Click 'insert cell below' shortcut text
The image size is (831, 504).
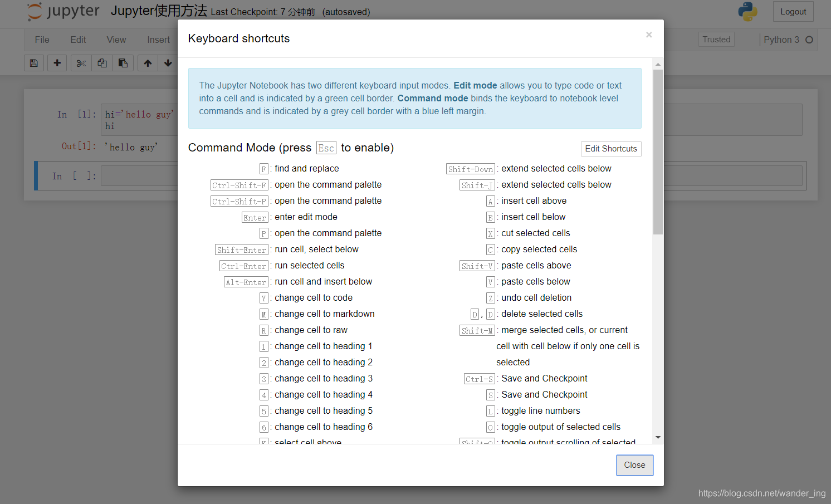(533, 217)
